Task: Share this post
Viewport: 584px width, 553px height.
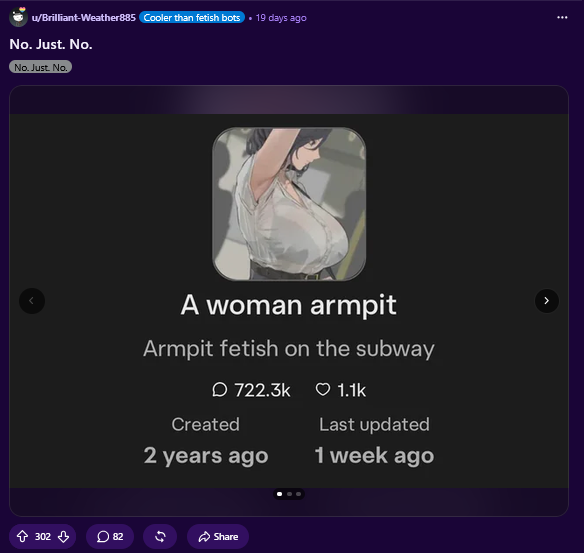Action: click(x=218, y=536)
